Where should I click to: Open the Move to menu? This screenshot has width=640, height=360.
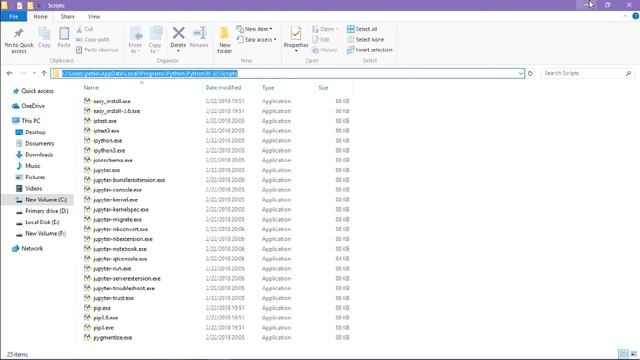point(135,40)
